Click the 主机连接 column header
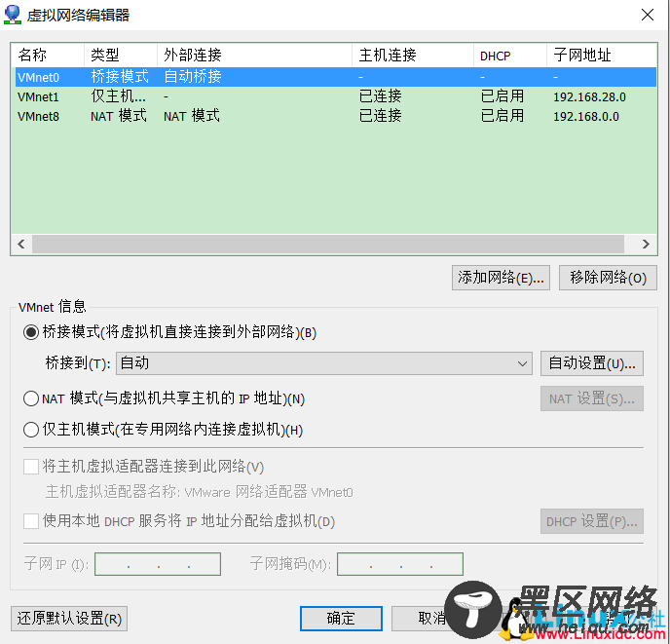The image size is (670, 644). (x=413, y=56)
